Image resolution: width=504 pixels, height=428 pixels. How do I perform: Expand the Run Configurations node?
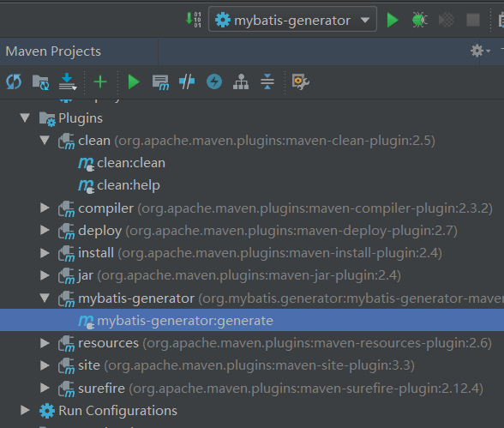coord(25,410)
